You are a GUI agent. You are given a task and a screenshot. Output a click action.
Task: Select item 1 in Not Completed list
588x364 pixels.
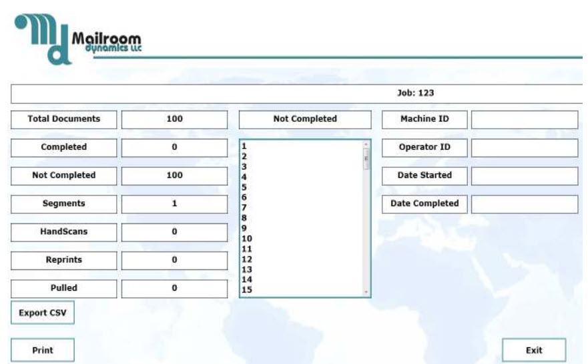(x=244, y=146)
